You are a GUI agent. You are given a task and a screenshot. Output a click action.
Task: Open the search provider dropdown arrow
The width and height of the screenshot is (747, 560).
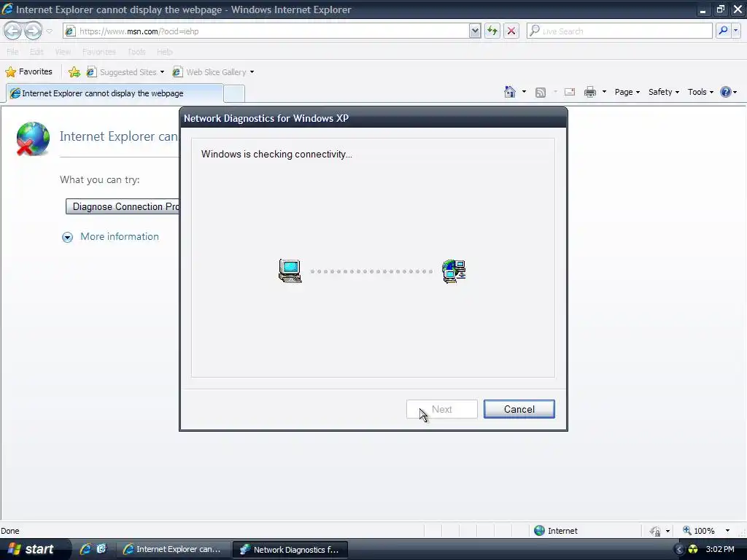pyautogui.click(x=735, y=31)
